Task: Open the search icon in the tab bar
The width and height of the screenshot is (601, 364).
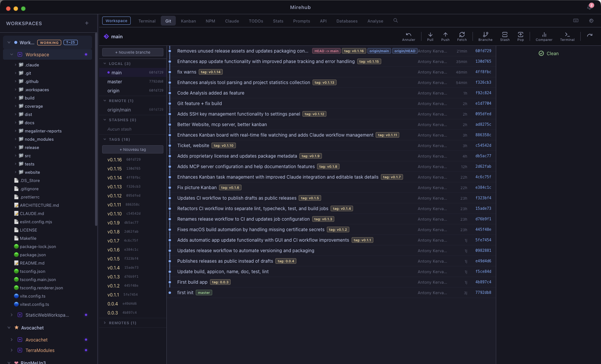Action: 395,21
